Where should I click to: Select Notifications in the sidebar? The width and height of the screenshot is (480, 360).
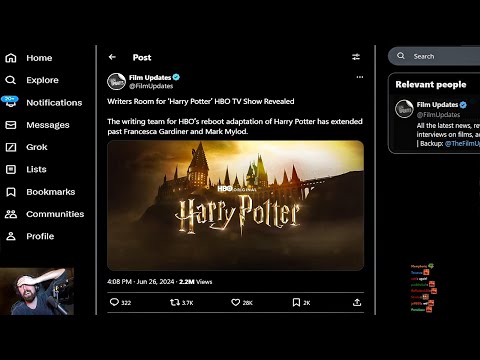tap(54, 103)
